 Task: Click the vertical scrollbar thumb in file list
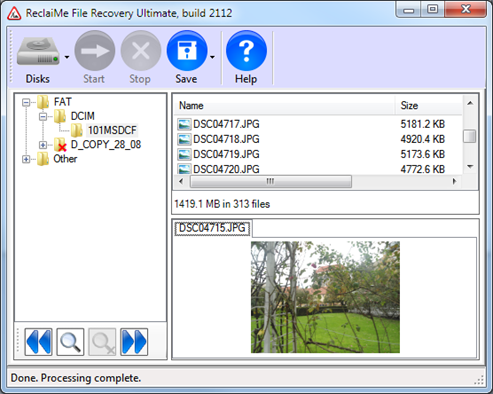click(x=470, y=136)
